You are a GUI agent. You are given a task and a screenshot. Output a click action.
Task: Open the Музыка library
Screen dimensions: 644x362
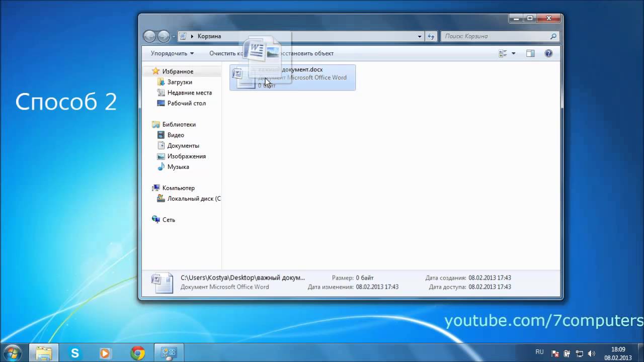[178, 166]
